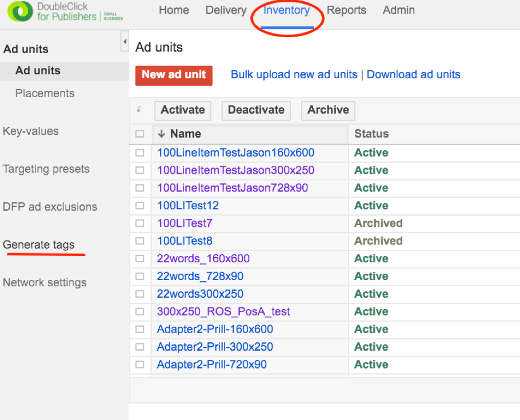Open ad unit 100LITest8
This screenshot has height=420, width=520.
[x=185, y=241]
